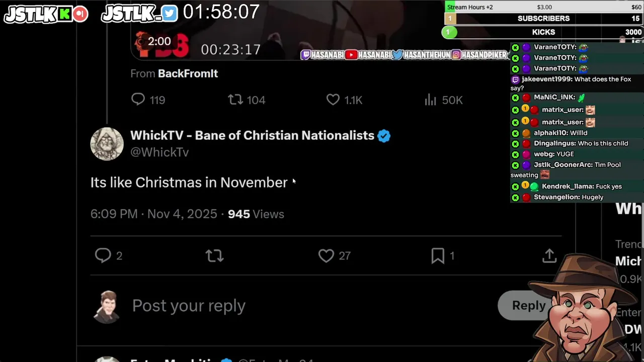
Task: Click the embedded video timer 00:23:17
Action: (x=230, y=49)
